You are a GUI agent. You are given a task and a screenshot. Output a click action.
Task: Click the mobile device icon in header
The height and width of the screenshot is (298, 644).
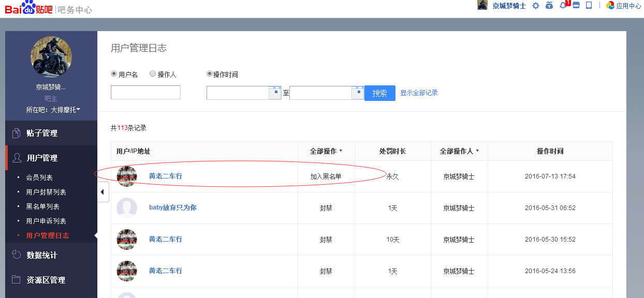point(589,5)
